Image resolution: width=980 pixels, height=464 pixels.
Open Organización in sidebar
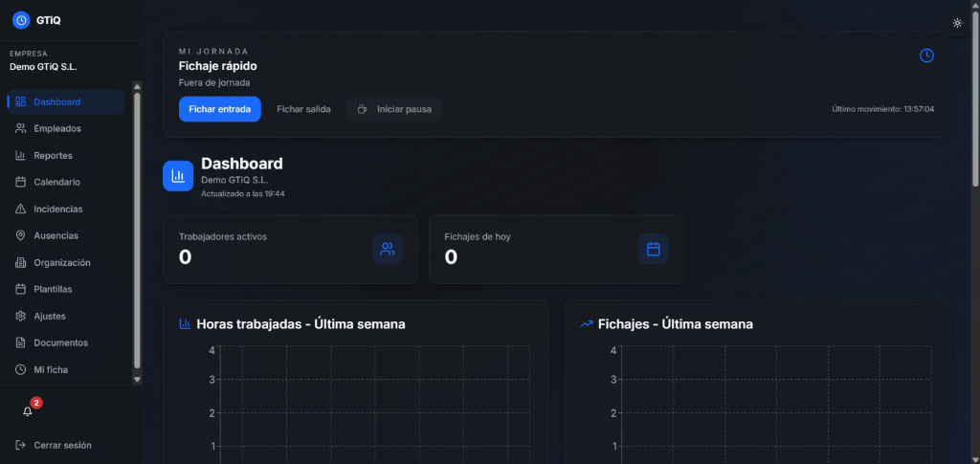pyautogui.click(x=66, y=262)
